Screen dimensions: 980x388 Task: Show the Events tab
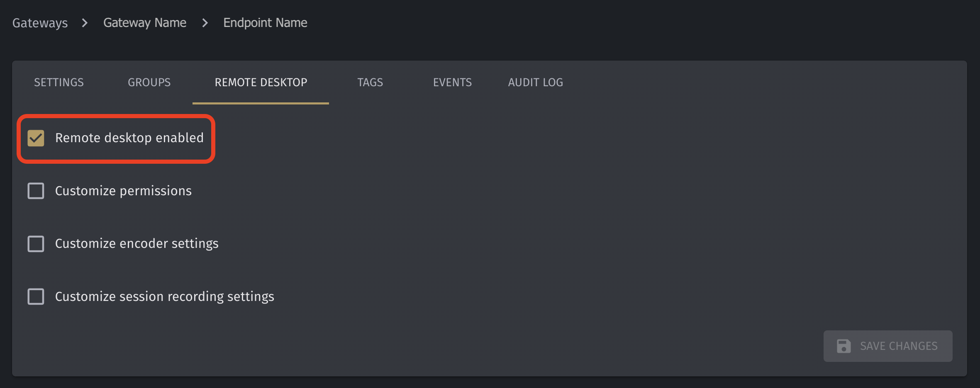tap(452, 82)
